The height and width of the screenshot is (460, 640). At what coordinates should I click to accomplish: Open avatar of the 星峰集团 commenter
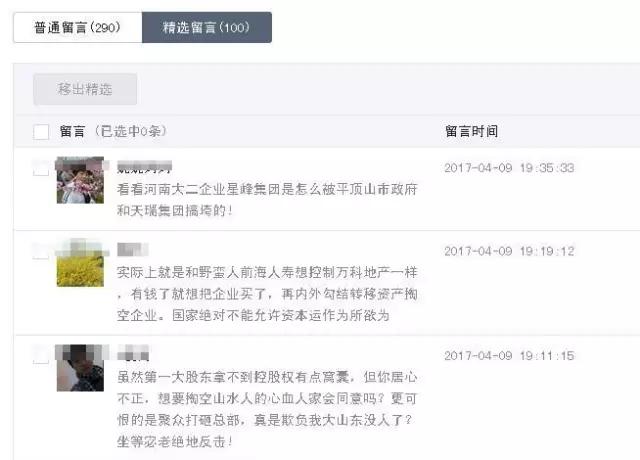[80, 180]
